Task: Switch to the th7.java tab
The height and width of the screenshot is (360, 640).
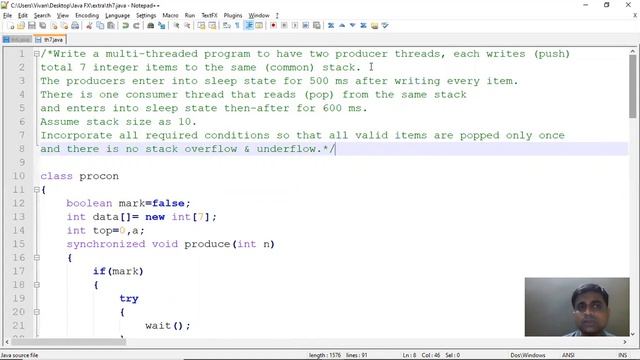Action: coord(50,40)
